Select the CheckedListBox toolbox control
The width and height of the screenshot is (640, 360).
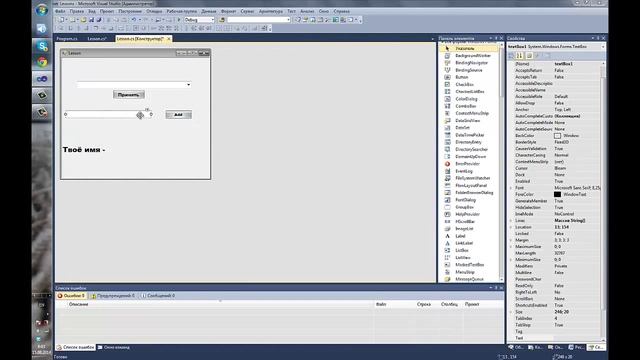click(469, 92)
